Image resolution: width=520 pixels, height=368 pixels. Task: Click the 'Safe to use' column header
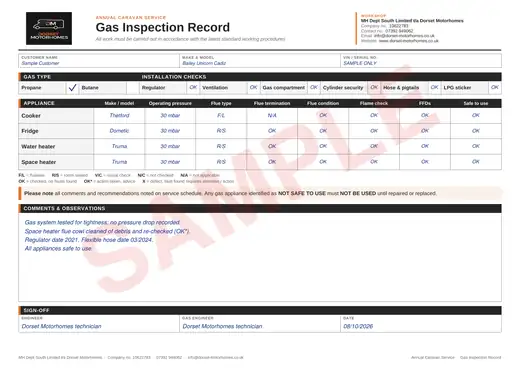[476, 103]
